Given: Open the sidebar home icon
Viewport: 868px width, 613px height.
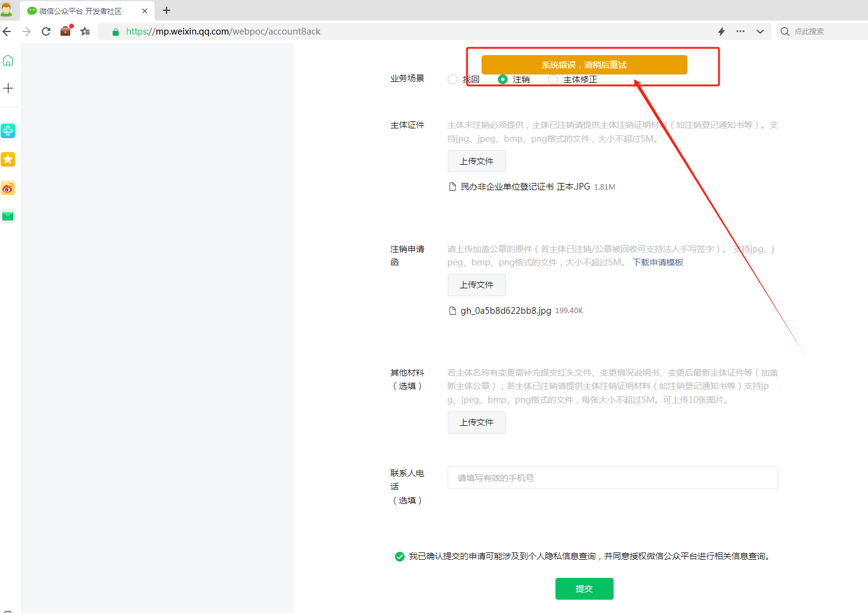Looking at the screenshot, I should (8, 60).
